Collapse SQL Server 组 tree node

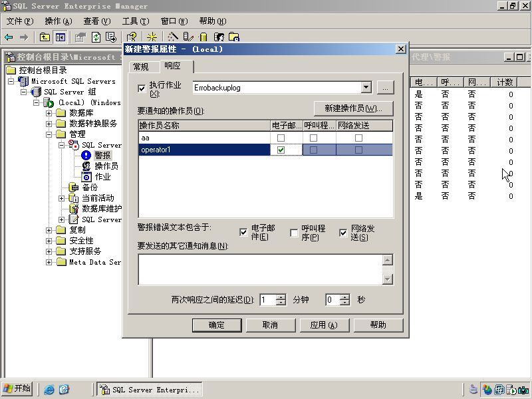(x=23, y=92)
